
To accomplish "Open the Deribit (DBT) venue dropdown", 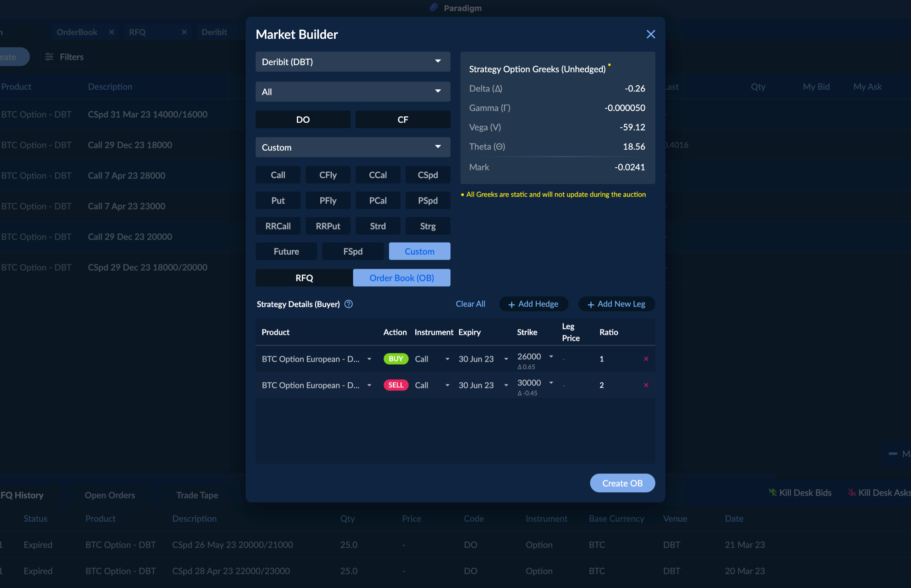I will click(x=352, y=62).
